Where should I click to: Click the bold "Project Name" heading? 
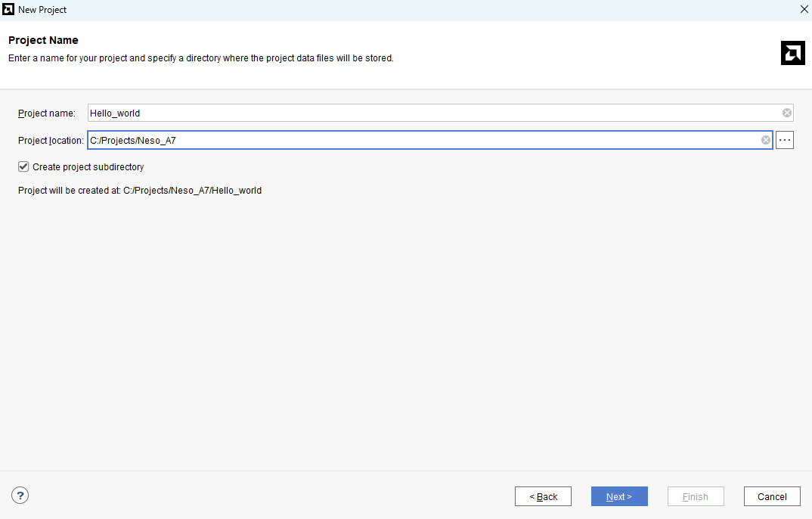(x=43, y=40)
